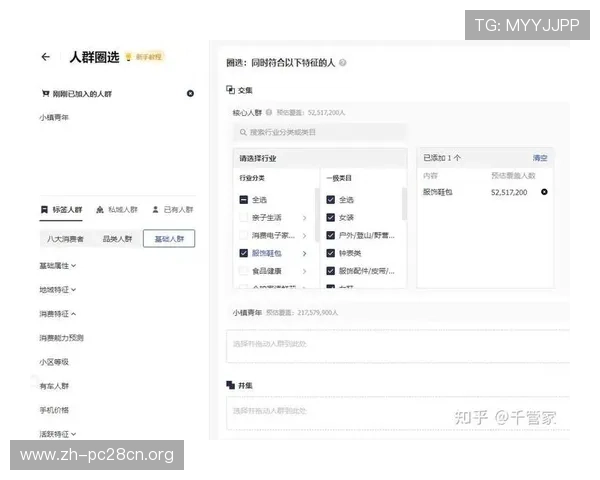Click the 行业分类 list scrollbar
Image resolution: width=600 pixels, height=480 pixels.
316,215
